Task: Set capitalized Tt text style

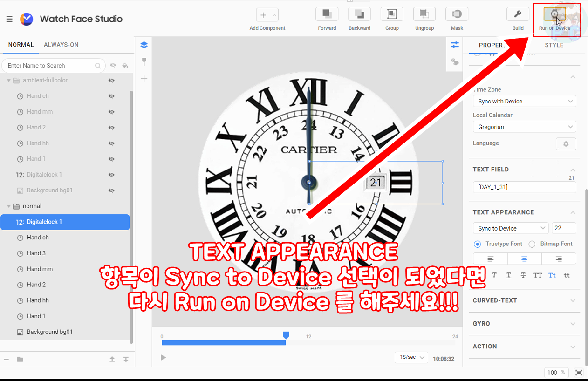Action: (x=552, y=275)
